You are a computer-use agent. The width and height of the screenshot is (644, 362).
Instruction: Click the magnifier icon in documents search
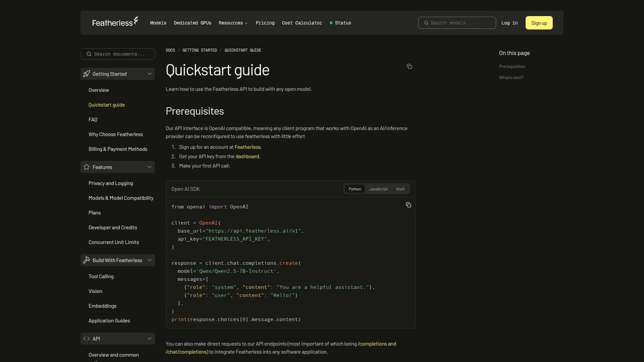tap(89, 54)
